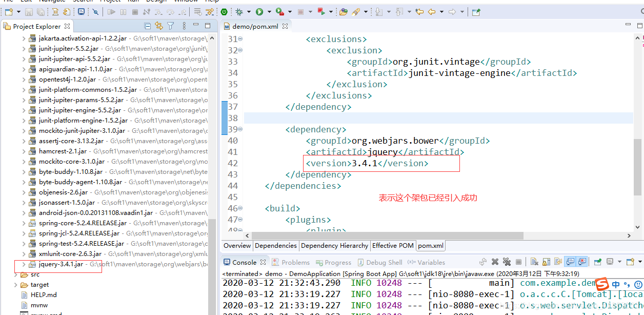Switch to the Progress view tab
644x315 pixels.
(x=334, y=262)
